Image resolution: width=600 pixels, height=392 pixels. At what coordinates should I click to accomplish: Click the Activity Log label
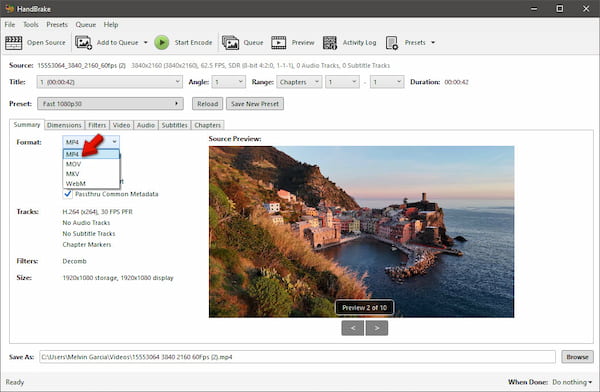[x=359, y=42]
